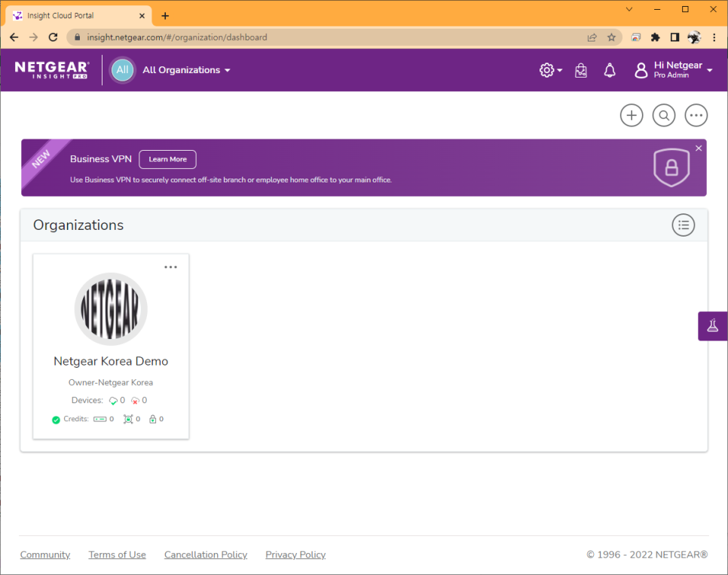The image size is (728, 575).
Task: Open the search magnifier icon
Action: pos(663,115)
